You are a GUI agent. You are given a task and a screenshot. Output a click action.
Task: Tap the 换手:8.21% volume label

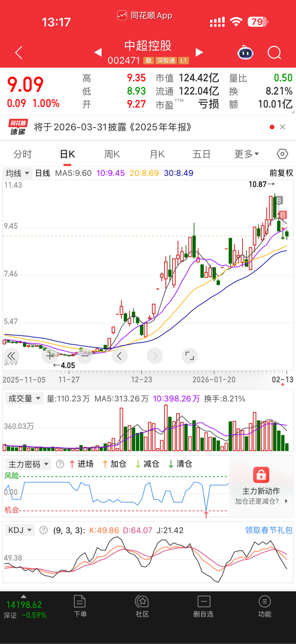point(224,399)
